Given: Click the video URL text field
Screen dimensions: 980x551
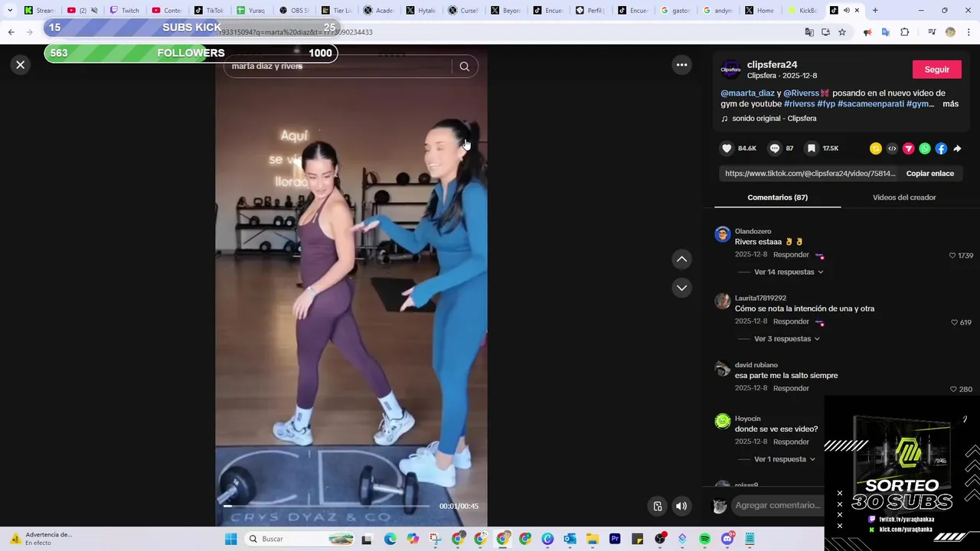Looking at the screenshot, I should click(810, 174).
